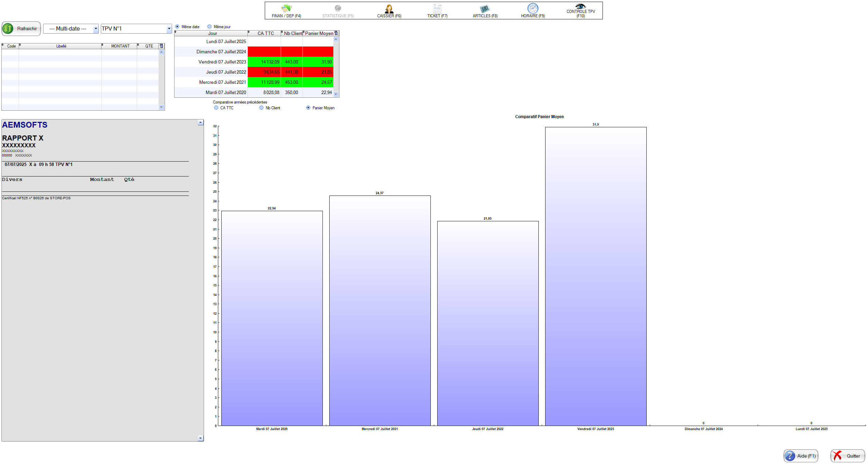Screen dimensions: 868x464
Task: Select the Nb Client comparison radio
Action: [x=261, y=108]
